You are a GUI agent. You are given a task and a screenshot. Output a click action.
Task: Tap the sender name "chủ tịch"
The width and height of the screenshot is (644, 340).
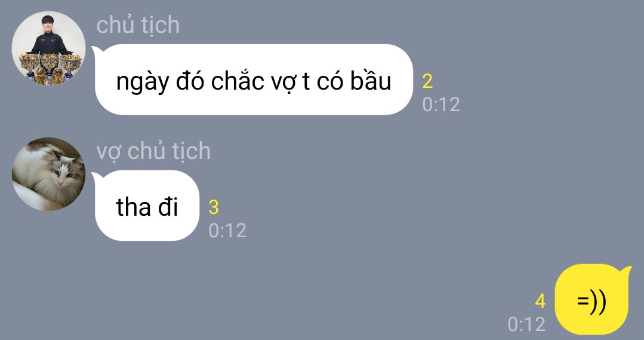tap(138, 25)
